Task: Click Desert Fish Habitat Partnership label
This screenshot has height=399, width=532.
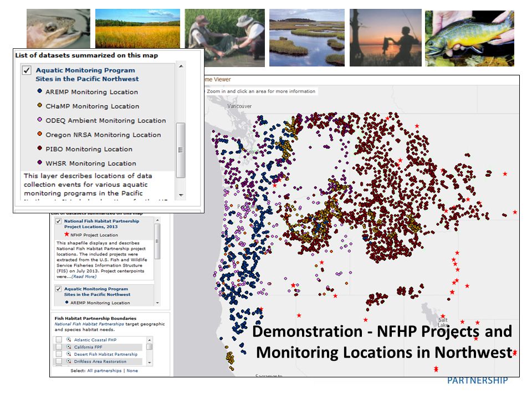Action: tap(106, 354)
